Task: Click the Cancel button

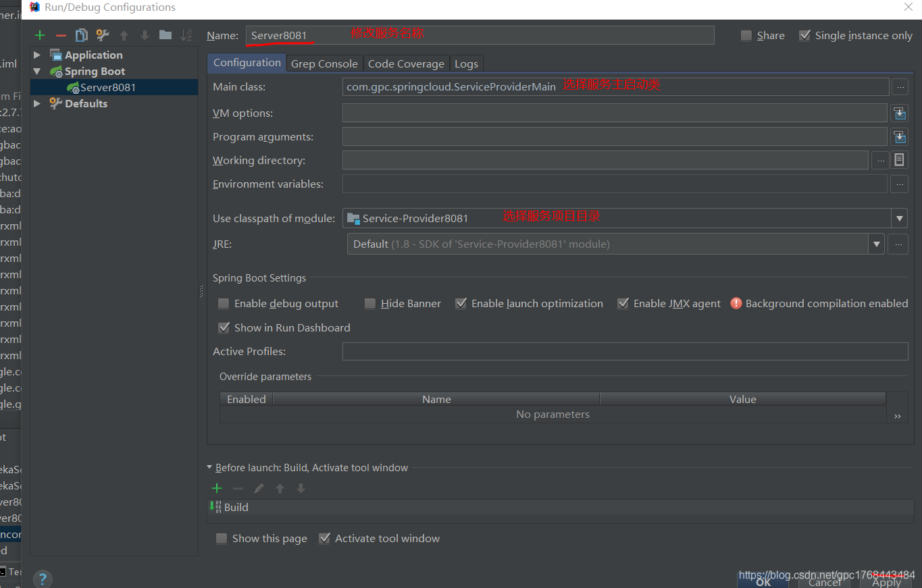Action: pos(825,581)
